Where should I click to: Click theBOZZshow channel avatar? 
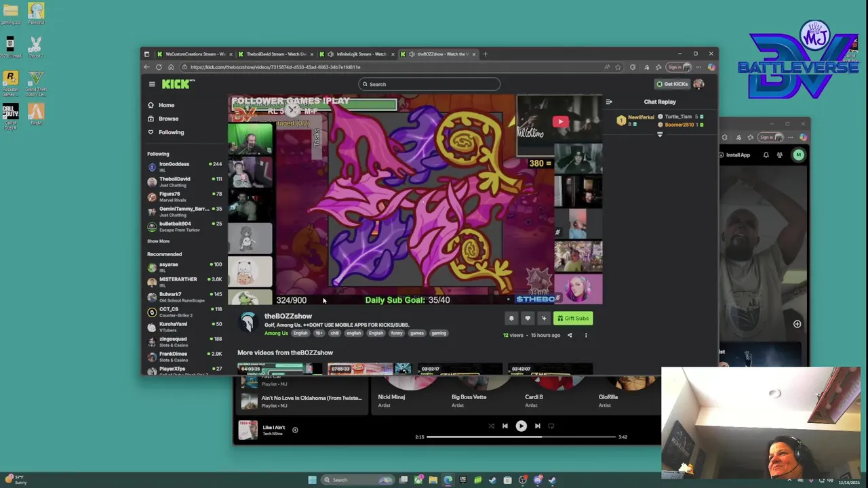(x=248, y=323)
